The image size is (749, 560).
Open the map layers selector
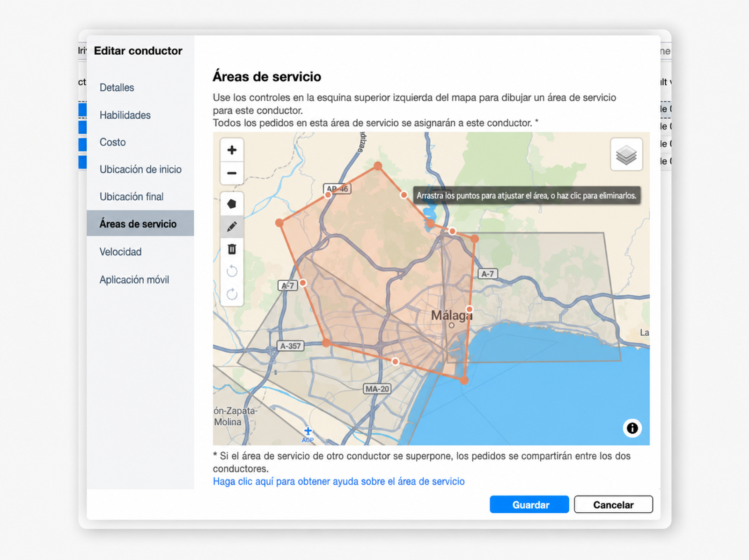pyautogui.click(x=626, y=155)
